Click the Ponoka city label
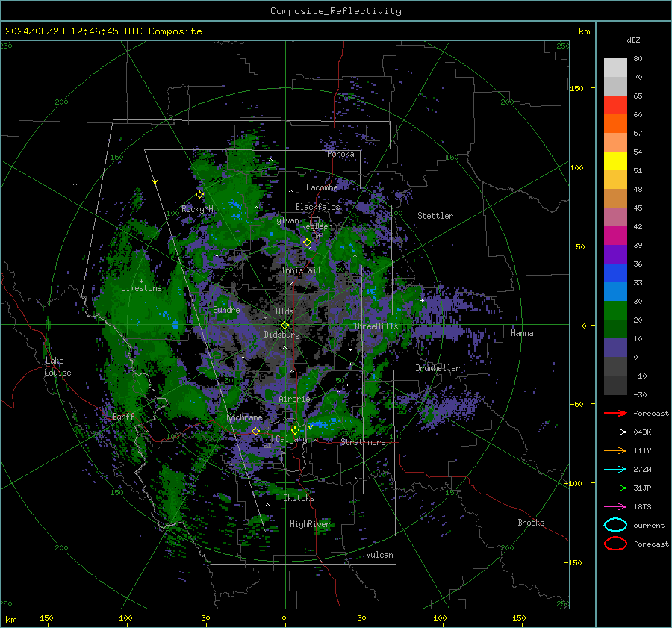Viewport: 672px width, 628px height. click(340, 154)
